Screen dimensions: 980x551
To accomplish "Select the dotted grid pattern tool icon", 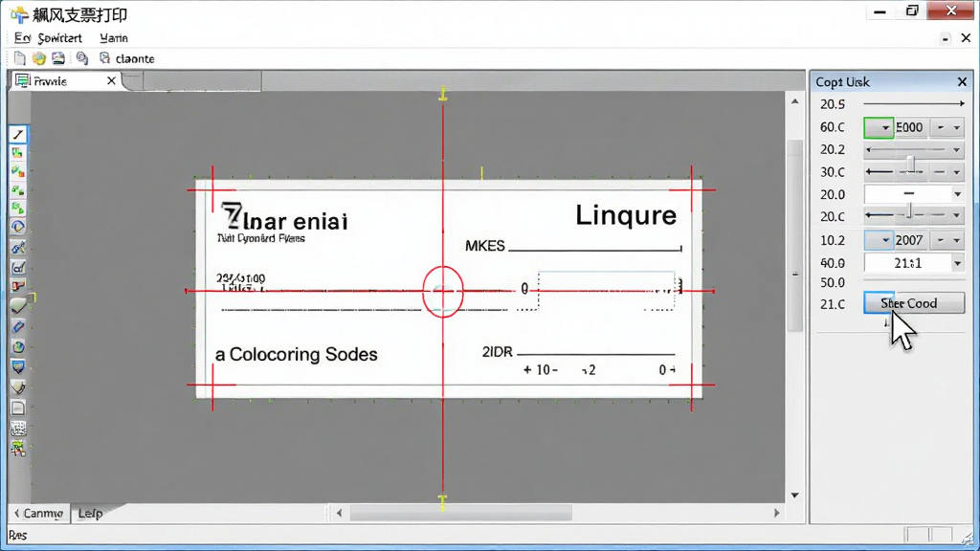I will (18, 429).
